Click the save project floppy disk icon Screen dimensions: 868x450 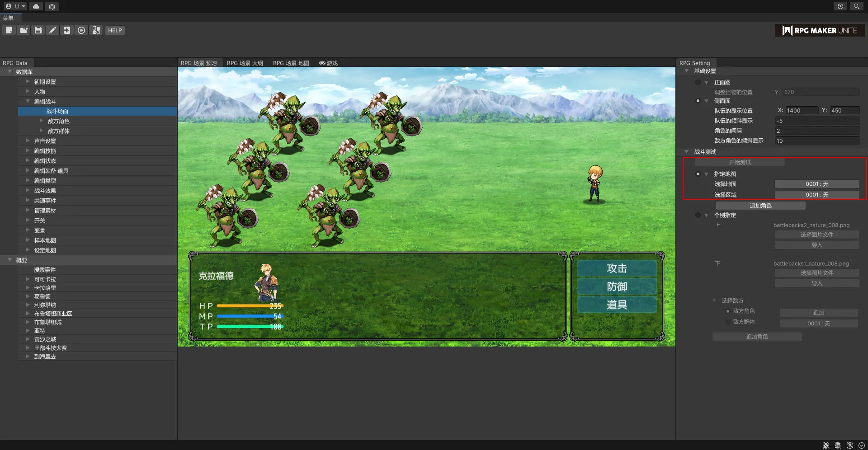[x=38, y=30]
